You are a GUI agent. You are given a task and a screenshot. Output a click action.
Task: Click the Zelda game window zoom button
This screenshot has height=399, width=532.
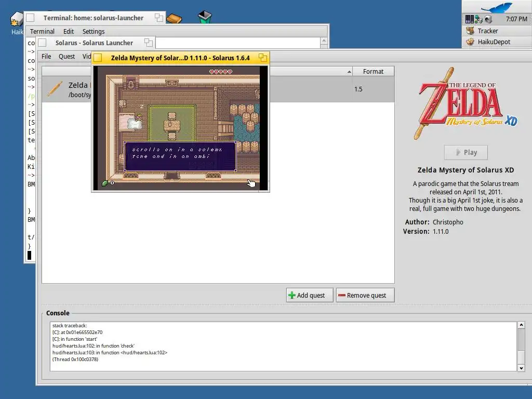[262, 57]
